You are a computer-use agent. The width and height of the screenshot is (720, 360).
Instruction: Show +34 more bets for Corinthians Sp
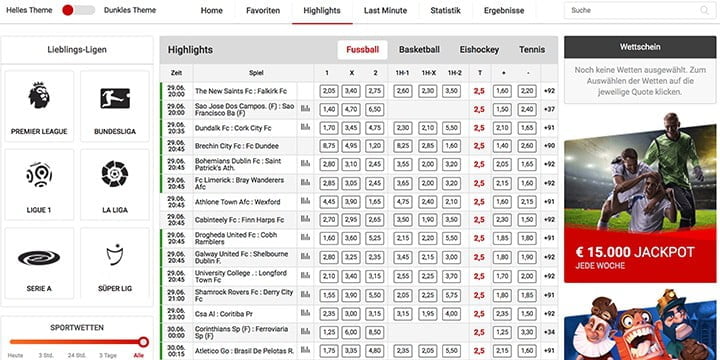[x=549, y=332]
